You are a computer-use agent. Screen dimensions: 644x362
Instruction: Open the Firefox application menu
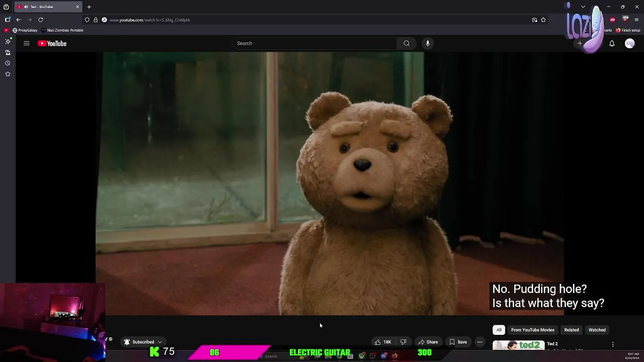pyautogui.click(x=636, y=20)
